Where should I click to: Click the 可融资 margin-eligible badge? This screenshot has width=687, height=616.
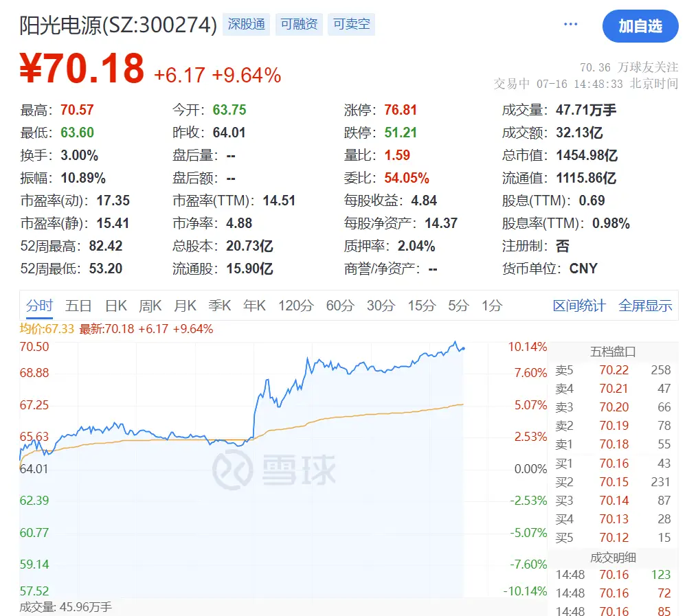click(299, 24)
